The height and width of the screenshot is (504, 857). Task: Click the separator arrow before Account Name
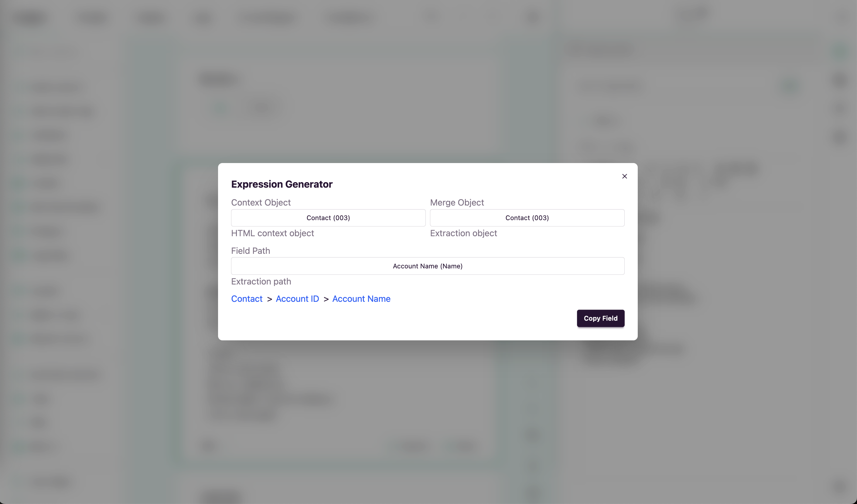click(x=326, y=299)
